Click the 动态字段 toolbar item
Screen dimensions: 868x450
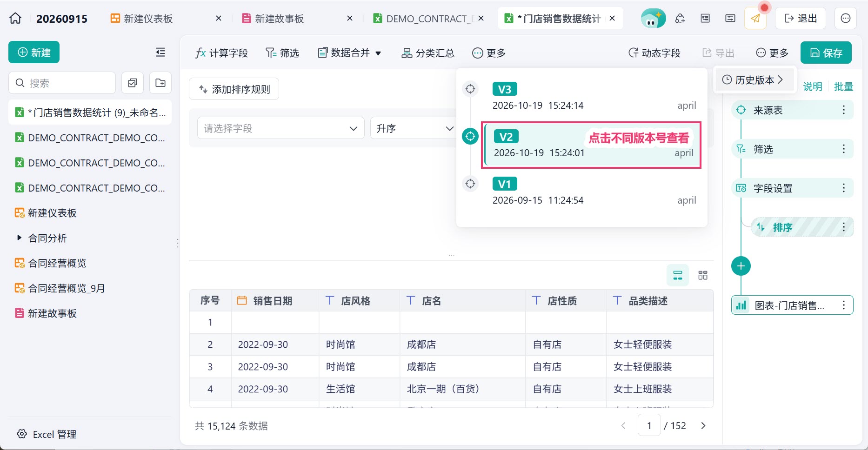654,53
